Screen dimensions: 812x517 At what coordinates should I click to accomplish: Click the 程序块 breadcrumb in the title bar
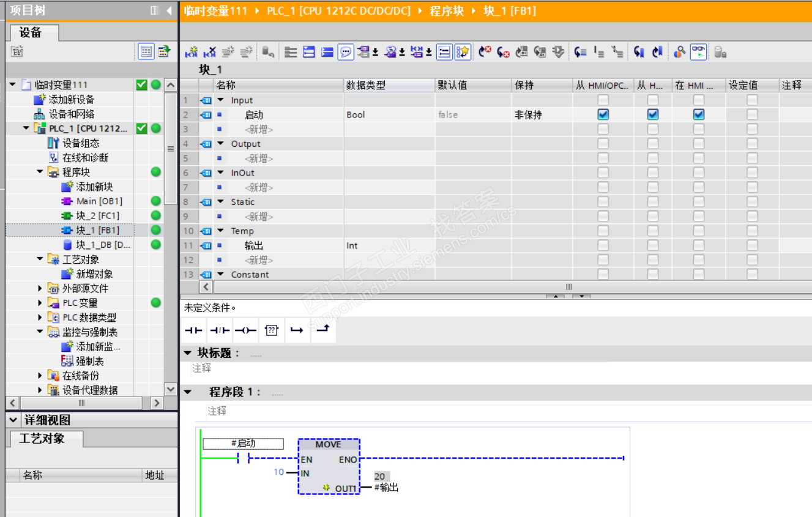(446, 11)
